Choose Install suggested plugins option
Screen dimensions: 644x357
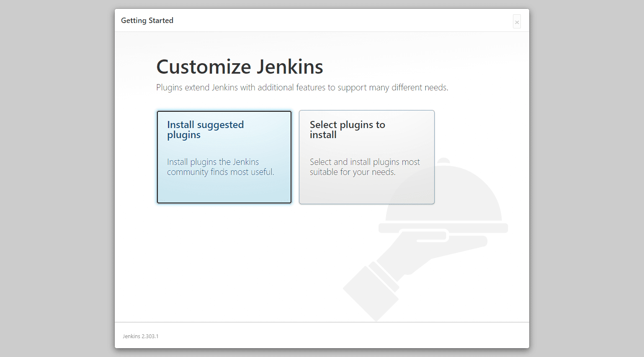pos(224,157)
